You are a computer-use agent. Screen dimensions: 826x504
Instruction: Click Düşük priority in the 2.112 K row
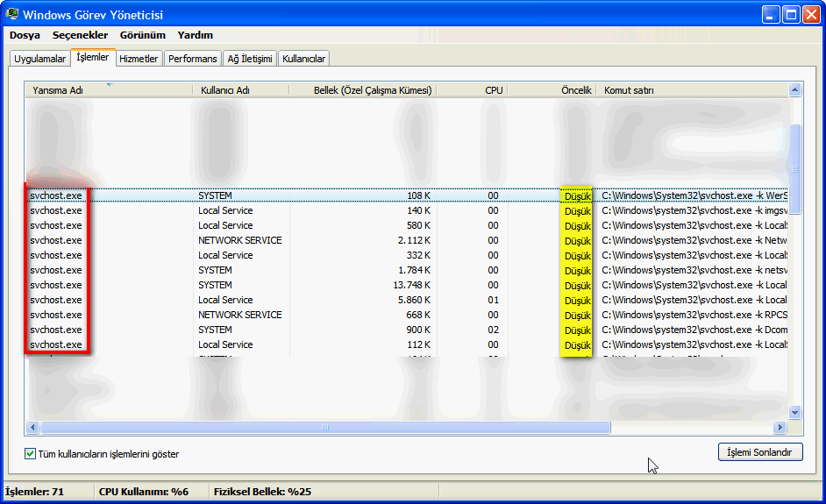[577, 241]
